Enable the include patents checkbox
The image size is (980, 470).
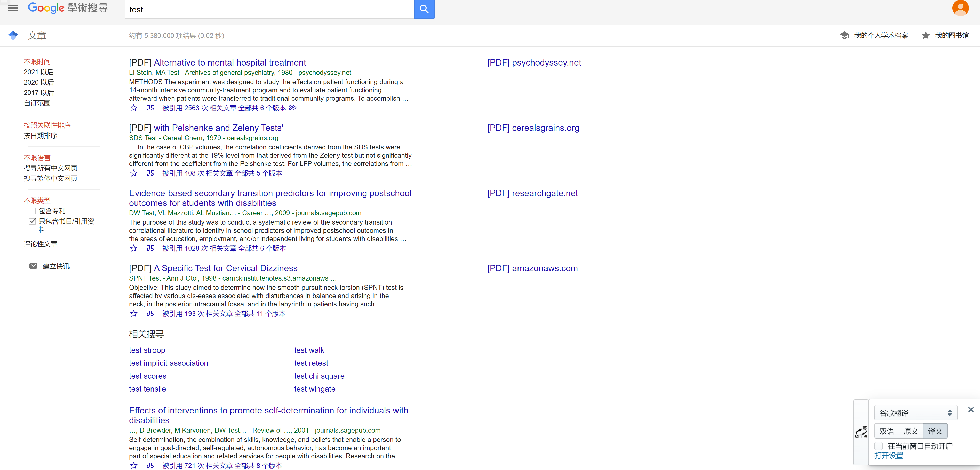pyautogui.click(x=32, y=211)
